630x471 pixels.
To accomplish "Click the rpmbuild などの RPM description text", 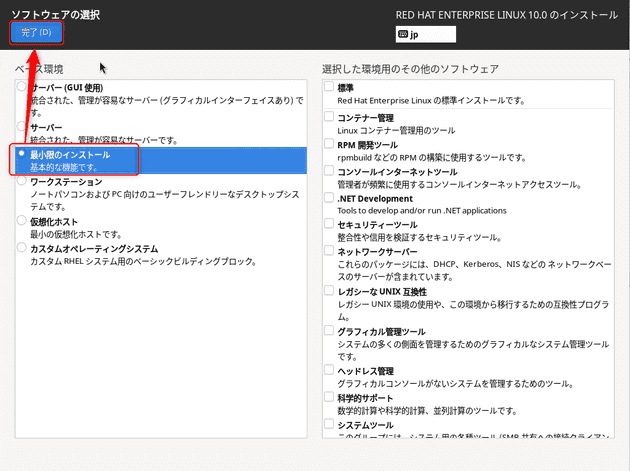I will [x=432, y=158].
